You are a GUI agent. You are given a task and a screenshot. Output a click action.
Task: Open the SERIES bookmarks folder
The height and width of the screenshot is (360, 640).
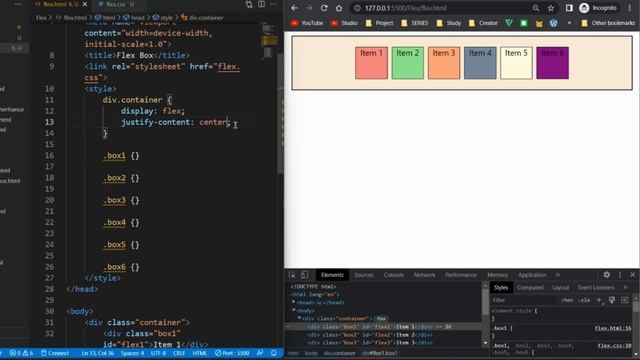coord(415,23)
